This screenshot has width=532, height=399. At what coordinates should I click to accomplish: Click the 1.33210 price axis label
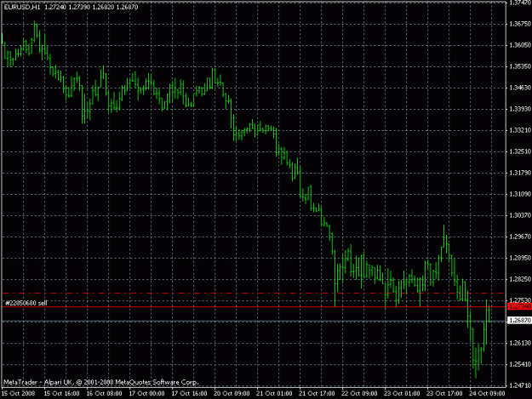pyautogui.click(x=520, y=130)
